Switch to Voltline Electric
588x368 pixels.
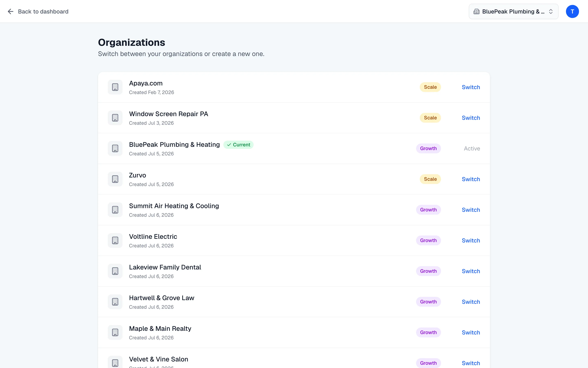471,240
